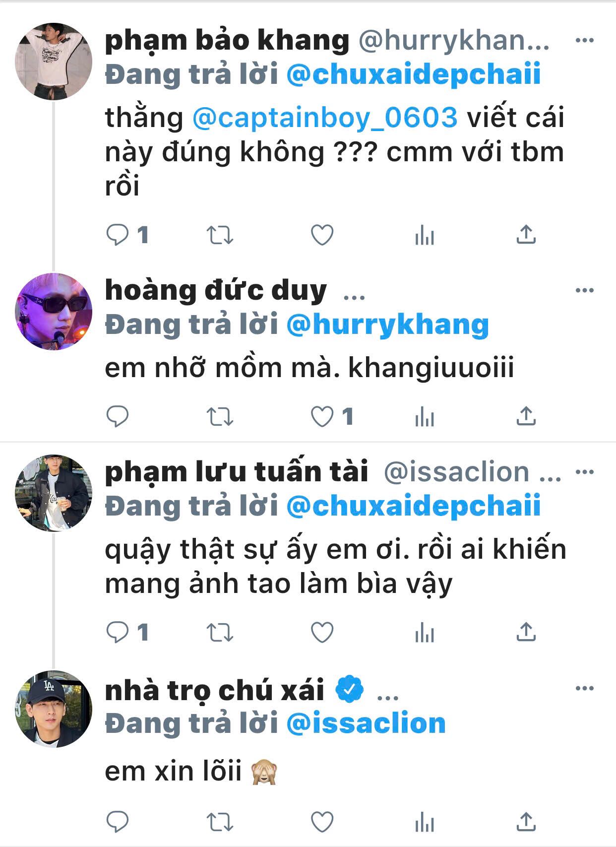Open @hurrykhang profile link in reply header
Image resolution: width=616 pixels, height=847 pixels.
(x=388, y=325)
